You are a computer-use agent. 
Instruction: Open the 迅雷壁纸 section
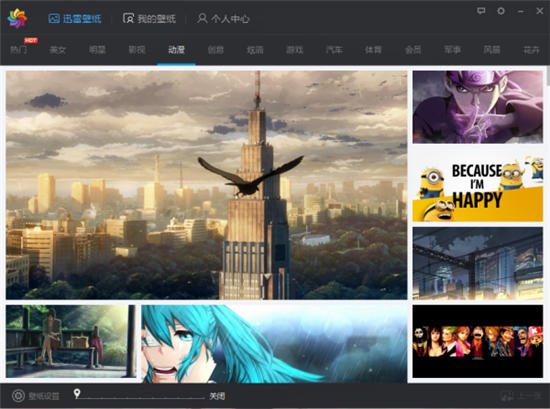tap(75, 18)
